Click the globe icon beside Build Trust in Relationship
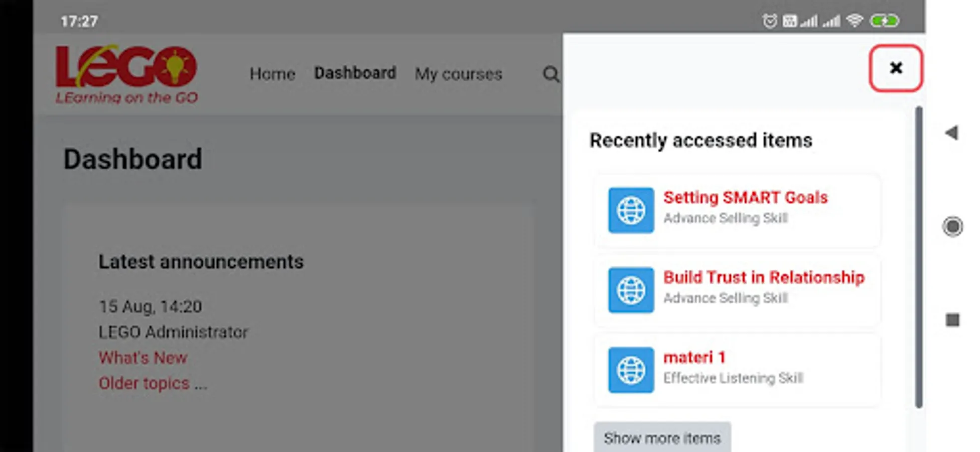The height and width of the screenshot is (452, 980). click(631, 290)
